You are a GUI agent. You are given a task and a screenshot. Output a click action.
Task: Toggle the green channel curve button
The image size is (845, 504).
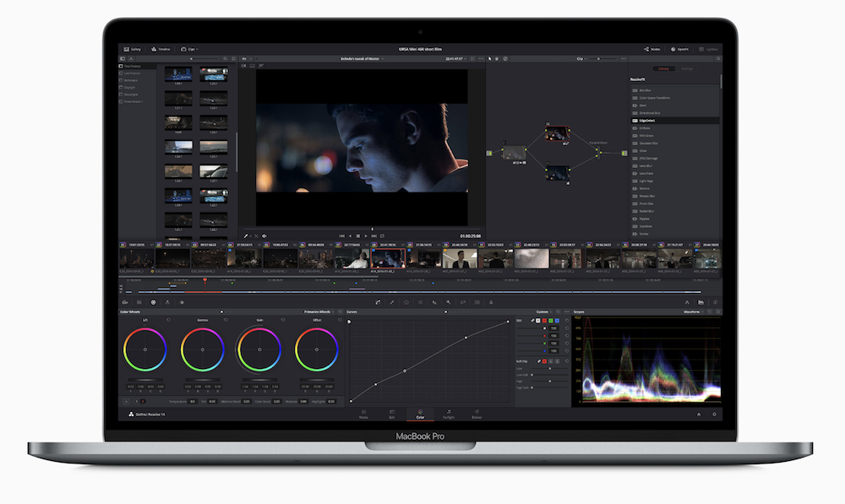click(x=551, y=321)
